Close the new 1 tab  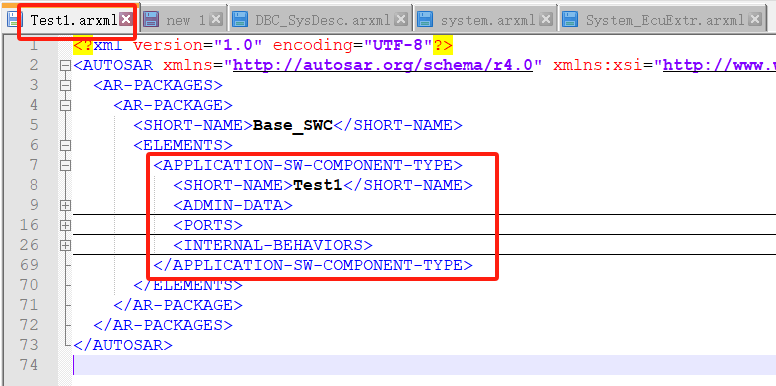[216, 19]
